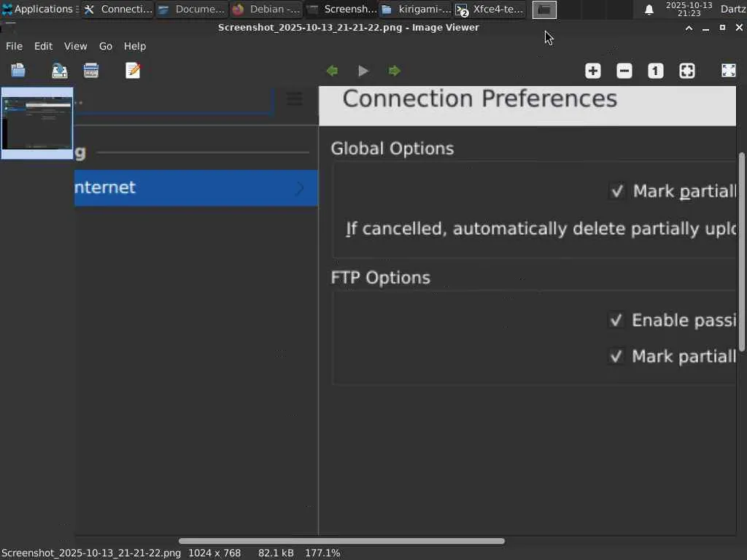Open the Go menu

(x=106, y=46)
